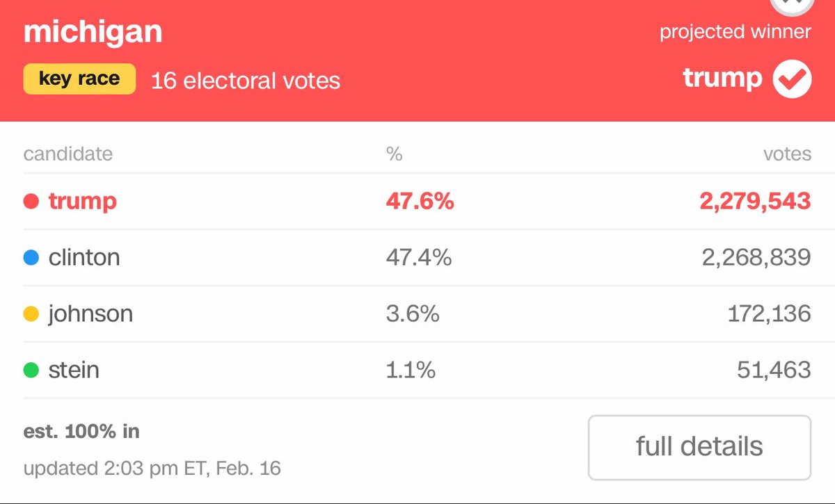Screen dimensions: 835x504
Task: Select the Clinton candidate row
Action: tap(417, 258)
